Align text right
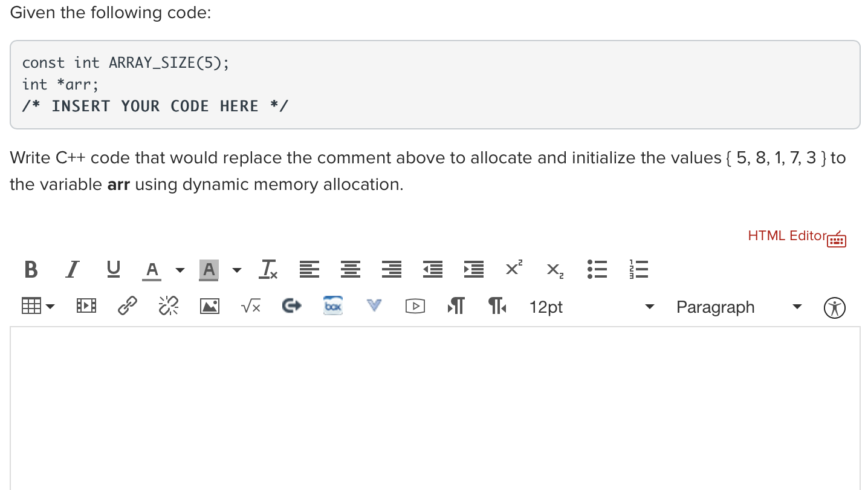 (x=392, y=269)
